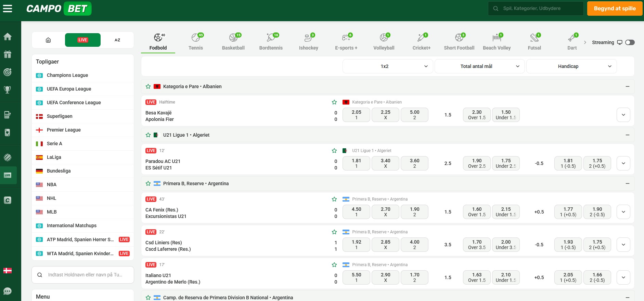Show more sports with right arrow

585,42
